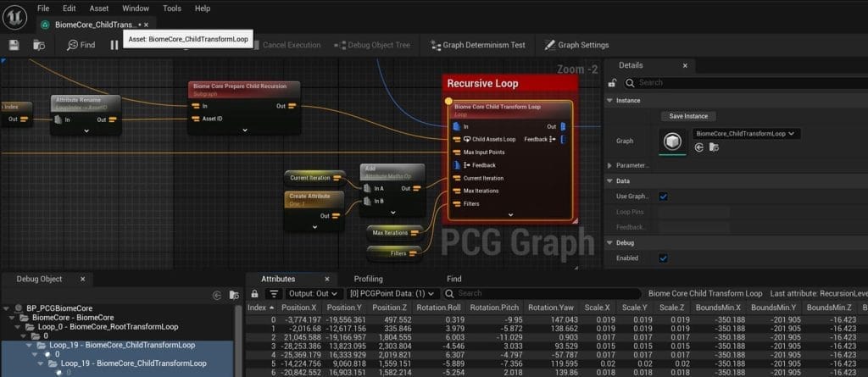This screenshot has height=377, width=868.
Task: Open the attribute filter icon beside Output dropdown
Action: [x=274, y=293]
